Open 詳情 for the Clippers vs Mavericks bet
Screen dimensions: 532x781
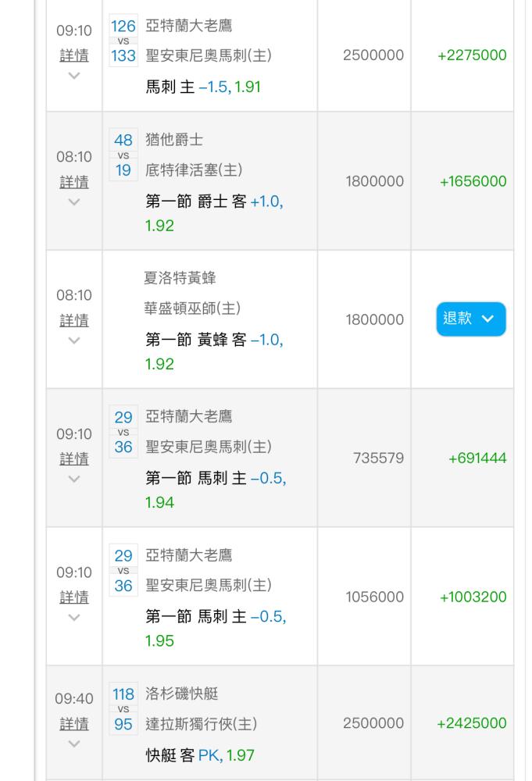pyautogui.click(x=74, y=724)
